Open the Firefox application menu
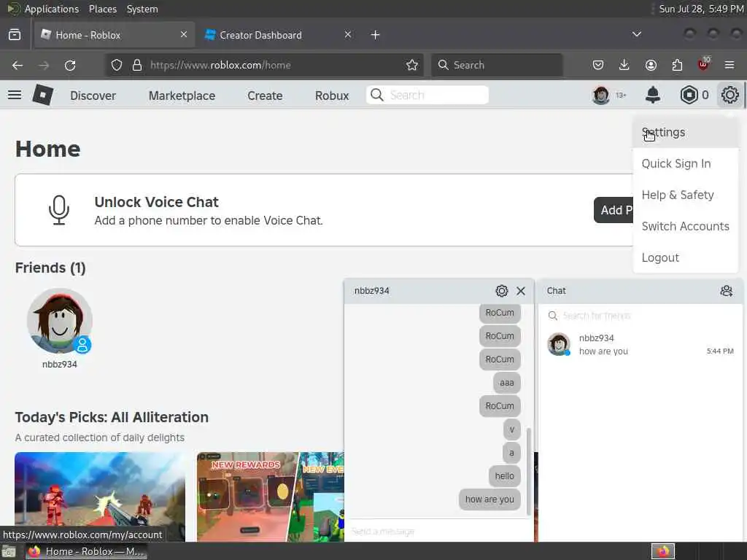The height and width of the screenshot is (560, 747). coord(729,65)
